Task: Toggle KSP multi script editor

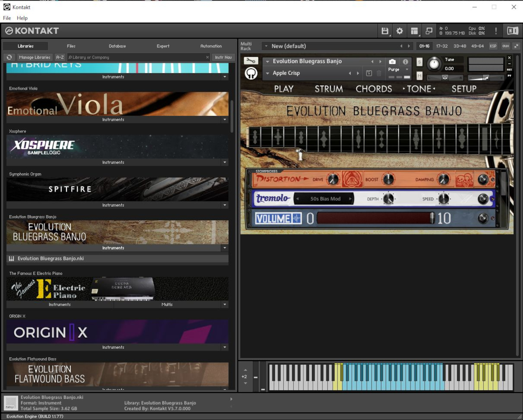Action: [x=493, y=46]
